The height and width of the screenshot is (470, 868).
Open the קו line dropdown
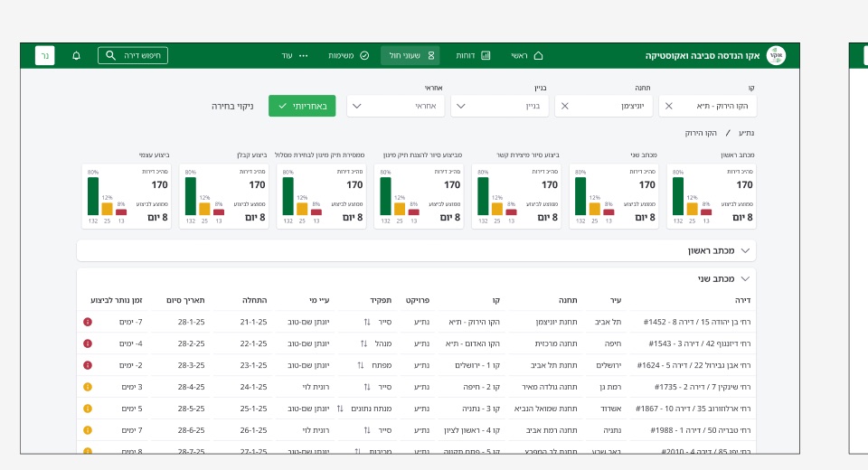(x=707, y=106)
